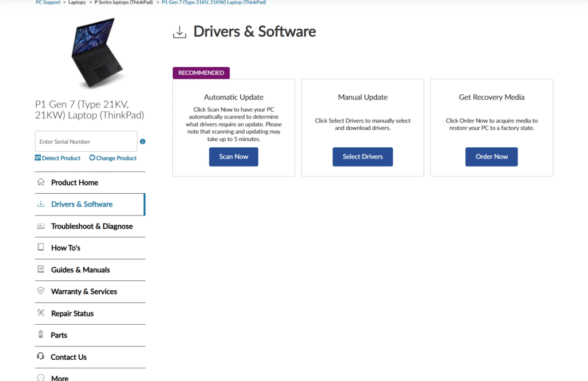The width and height of the screenshot is (588, 381).
Task: Go to PC Support breadcrumb link
Action: [x=48, y=2]
